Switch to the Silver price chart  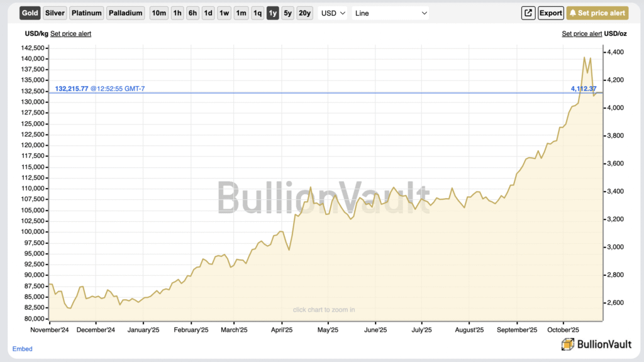[55, 13]
